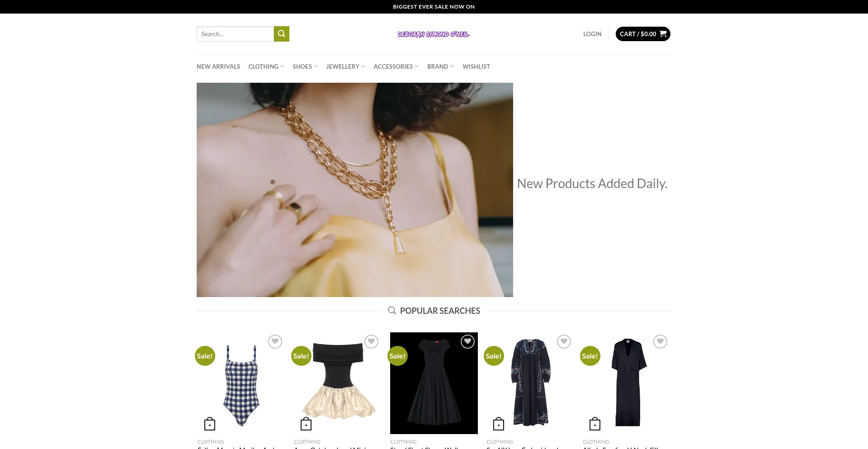
Task: Quick-add the off-shoulder mini dress bag icon
Action: (x=306, y=424)
